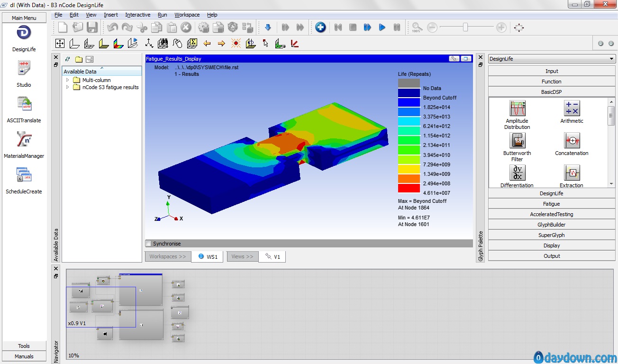Click the Pause playback control
The width and height of the screenshot is (618, 364).
tap(397, 27)
